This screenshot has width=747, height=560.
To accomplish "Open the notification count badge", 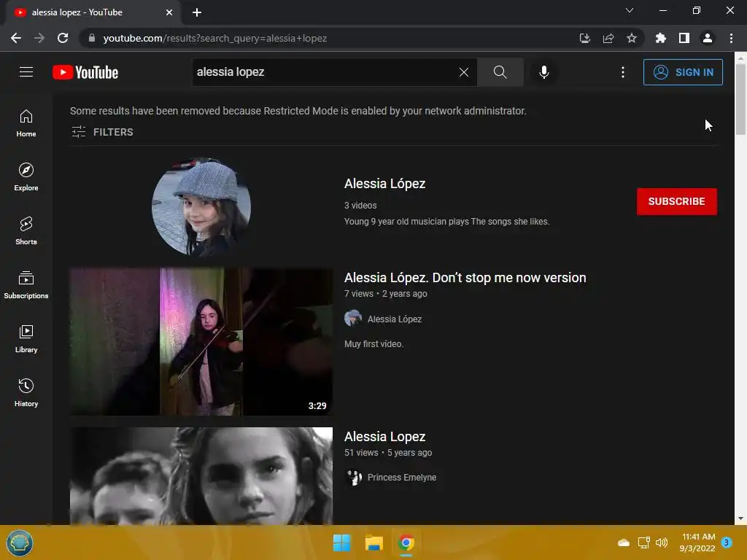I will click(x=727, y=542).
